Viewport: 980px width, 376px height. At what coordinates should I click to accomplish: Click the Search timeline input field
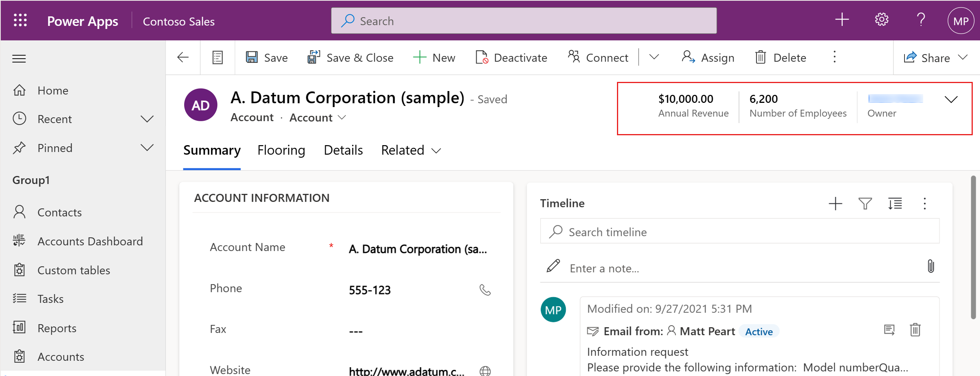(739, 232)
